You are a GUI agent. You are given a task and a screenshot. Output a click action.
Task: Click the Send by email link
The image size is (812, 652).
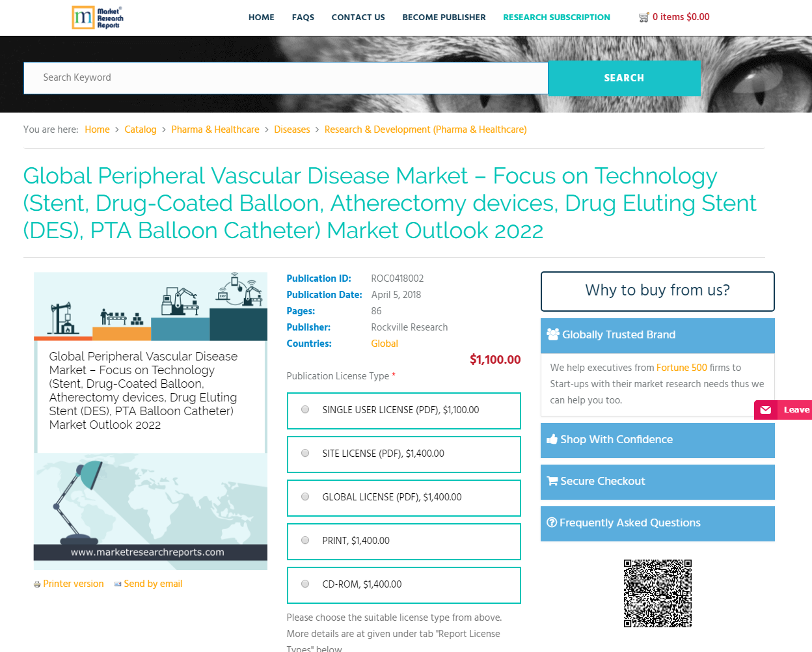pyautogui.click(x=153, y=584)
